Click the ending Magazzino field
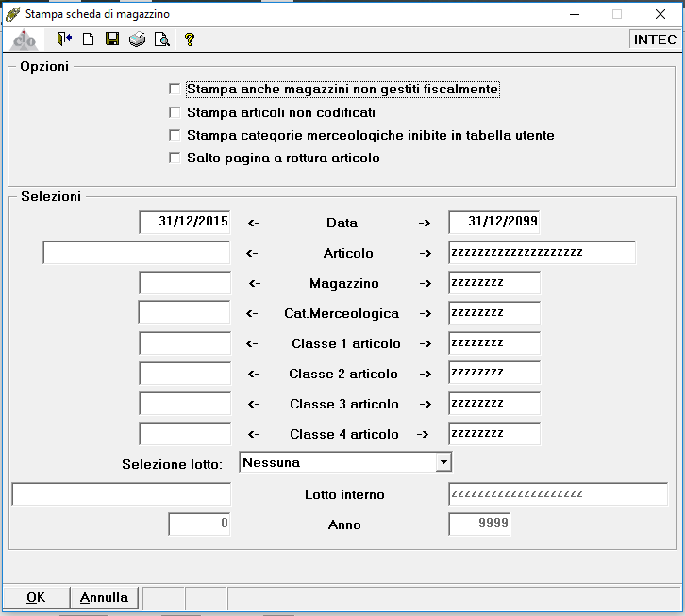 pos(494,283)
